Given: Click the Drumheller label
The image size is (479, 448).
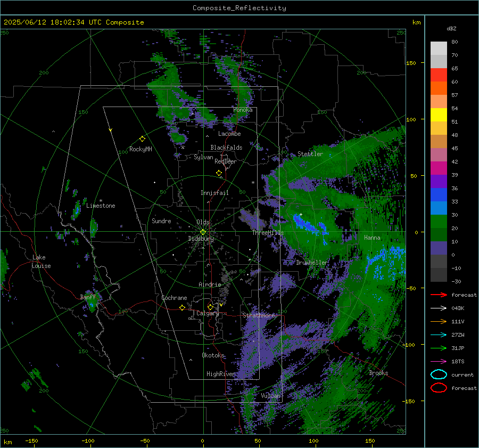Looking at the screenshot, I should [x=311, y=263].
